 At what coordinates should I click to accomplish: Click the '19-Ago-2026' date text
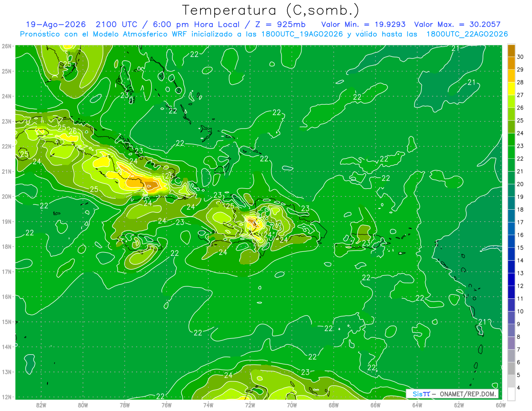pos(55,24)
